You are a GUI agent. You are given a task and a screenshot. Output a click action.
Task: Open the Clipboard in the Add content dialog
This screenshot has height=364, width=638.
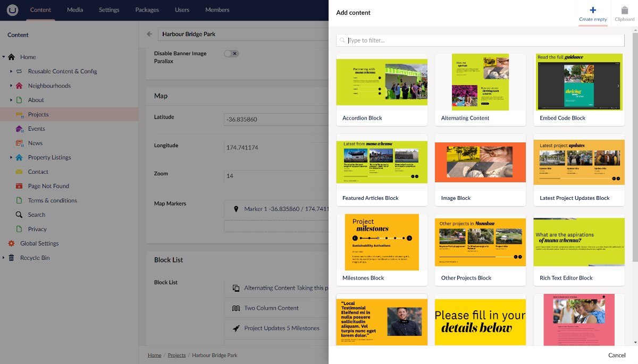624,12
